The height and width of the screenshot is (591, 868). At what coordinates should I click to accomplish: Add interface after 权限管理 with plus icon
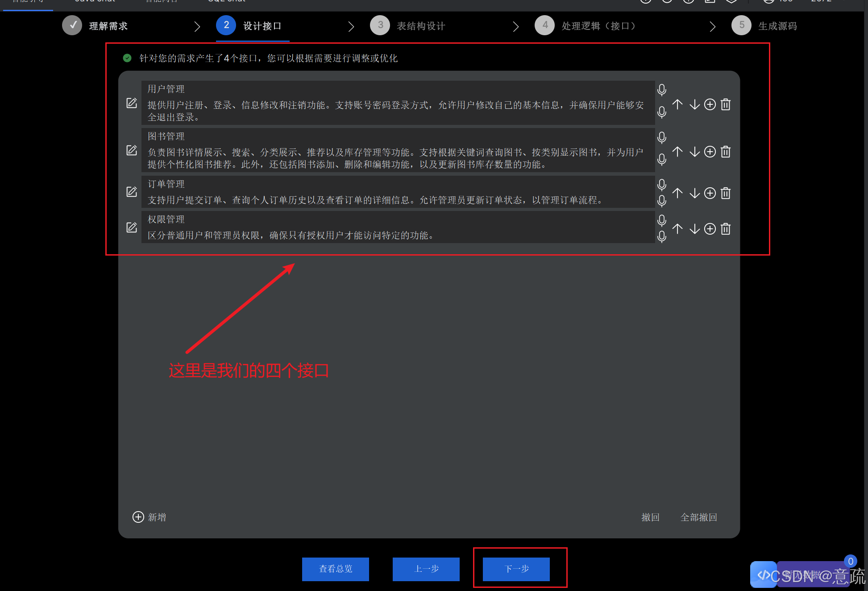pyautogui.click(x=710, y=229)
